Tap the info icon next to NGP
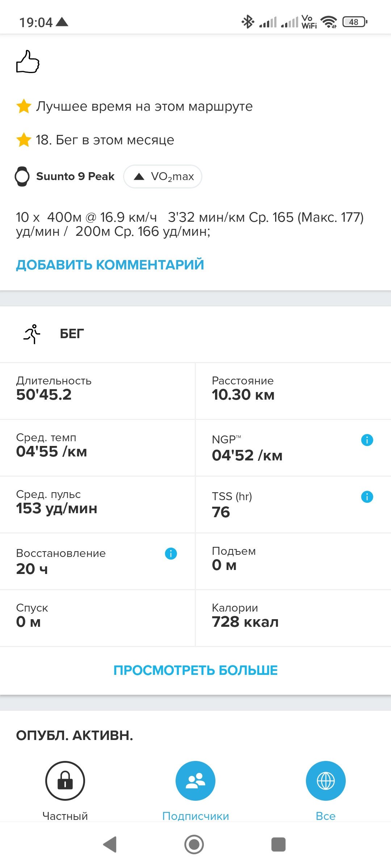The height and width of the screenshot is (868, 391). tap(367, 440)
